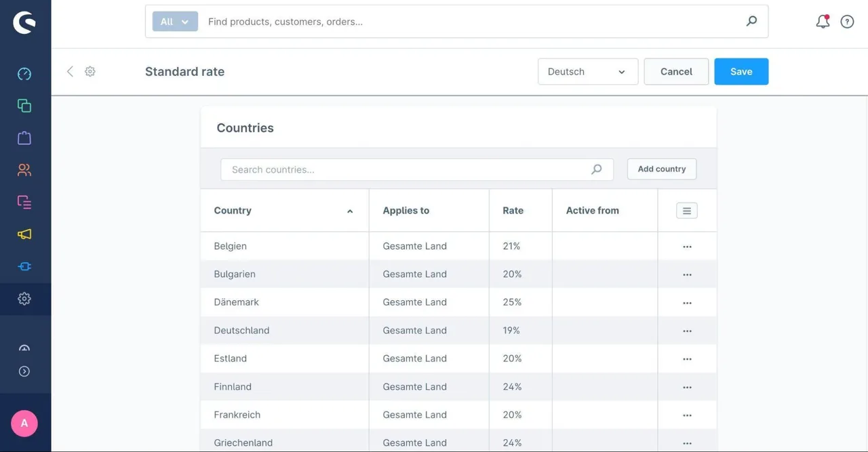
Task: Open the Marketing megaphone icon
Action: coord(24,234)
